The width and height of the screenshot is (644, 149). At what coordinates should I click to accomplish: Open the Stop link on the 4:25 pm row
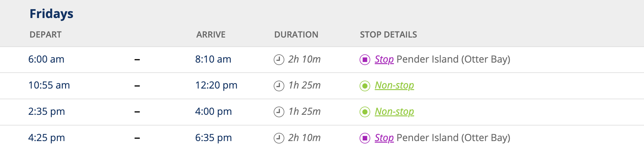(x=384, y=138)
